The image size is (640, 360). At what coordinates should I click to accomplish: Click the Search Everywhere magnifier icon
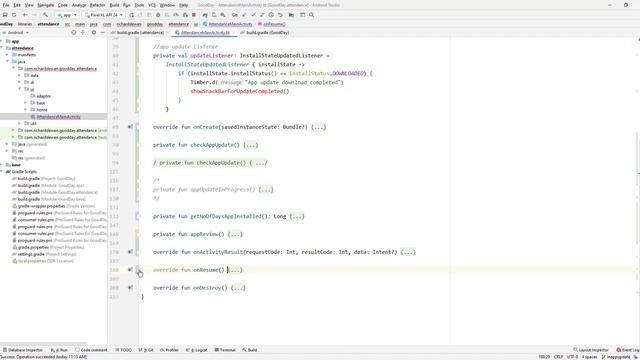pos(311,15)
